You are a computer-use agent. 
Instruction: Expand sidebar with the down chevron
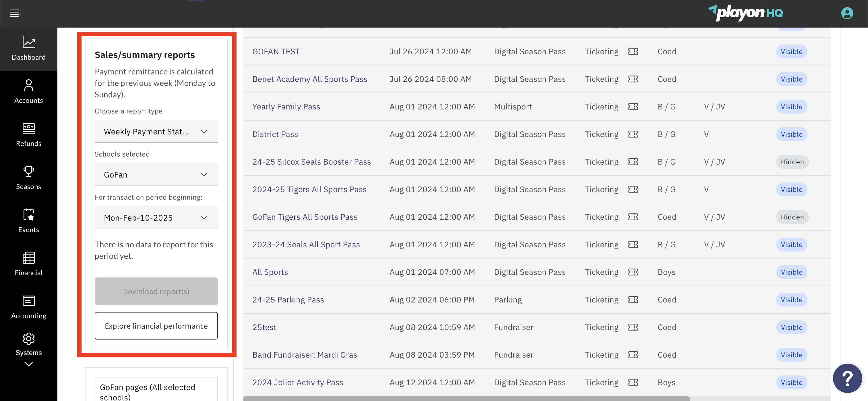pyautogui.click(x=29, y=364)
